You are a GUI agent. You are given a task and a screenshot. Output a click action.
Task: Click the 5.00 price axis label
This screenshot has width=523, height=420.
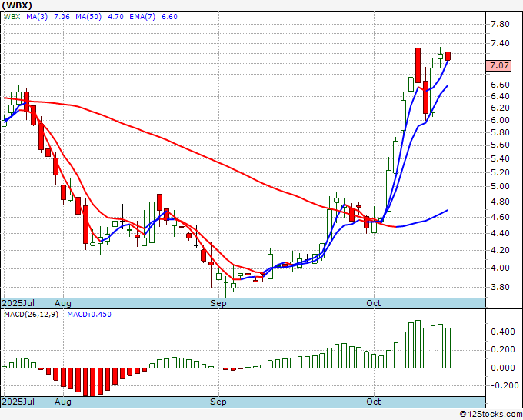(500, 186)
